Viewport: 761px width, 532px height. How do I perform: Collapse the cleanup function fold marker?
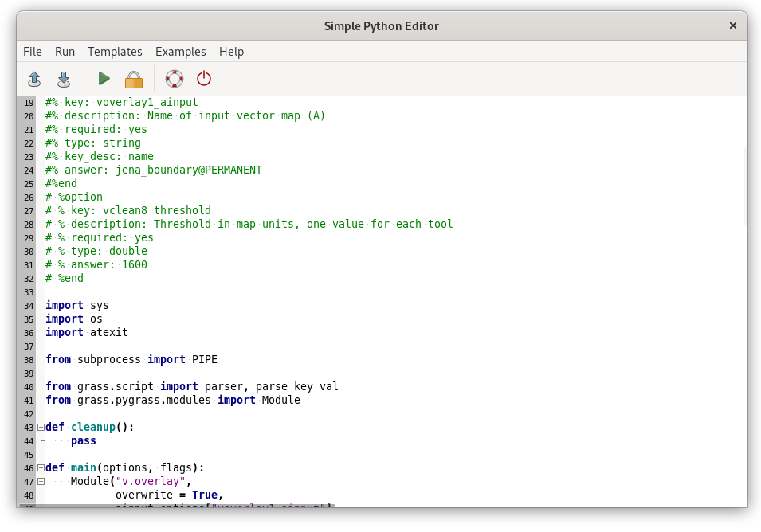point(41,427)
